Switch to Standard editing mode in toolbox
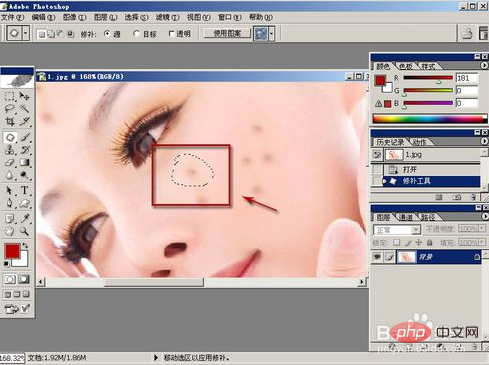The height and width of the screenshot is (365, 489). 10,279
